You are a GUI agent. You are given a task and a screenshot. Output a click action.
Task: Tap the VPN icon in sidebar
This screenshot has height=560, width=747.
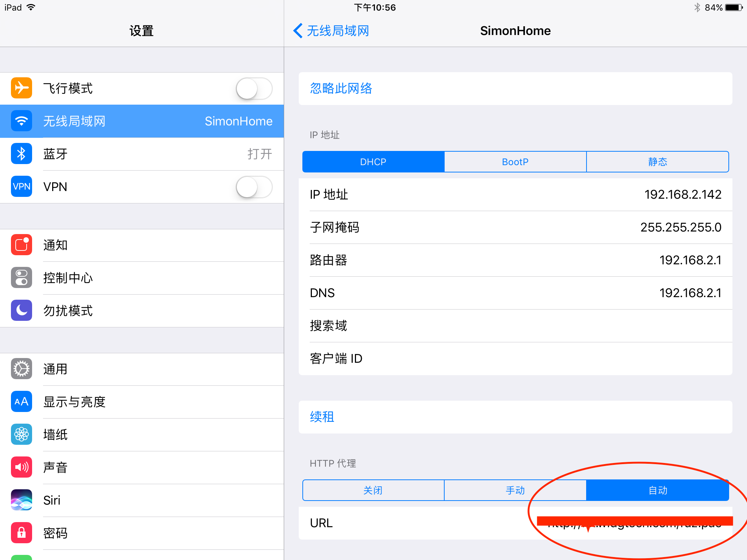[22, 187]
